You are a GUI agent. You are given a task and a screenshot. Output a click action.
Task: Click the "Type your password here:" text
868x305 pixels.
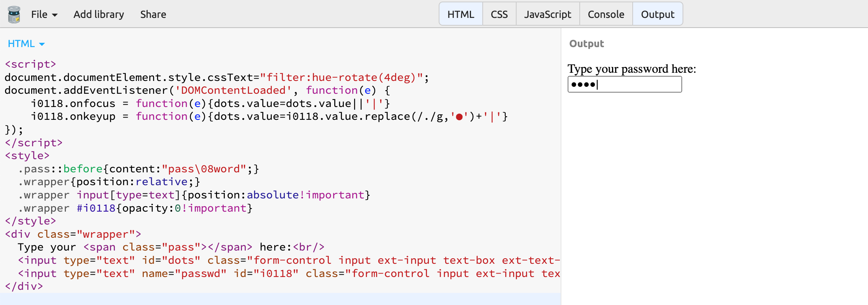coord(632,69)
